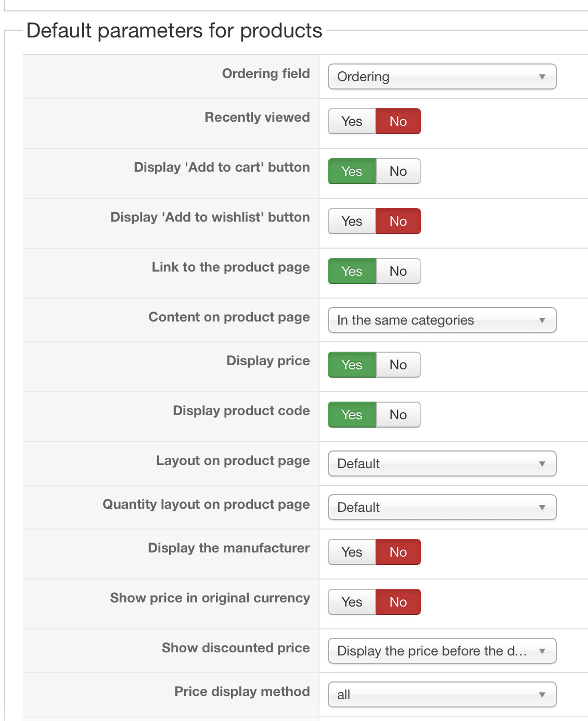Select No for Recently viewed

pos(398,121)
